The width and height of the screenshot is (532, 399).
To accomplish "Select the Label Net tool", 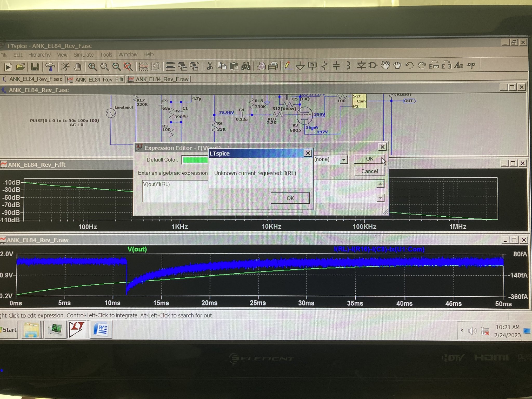I will tap(312, 65).
